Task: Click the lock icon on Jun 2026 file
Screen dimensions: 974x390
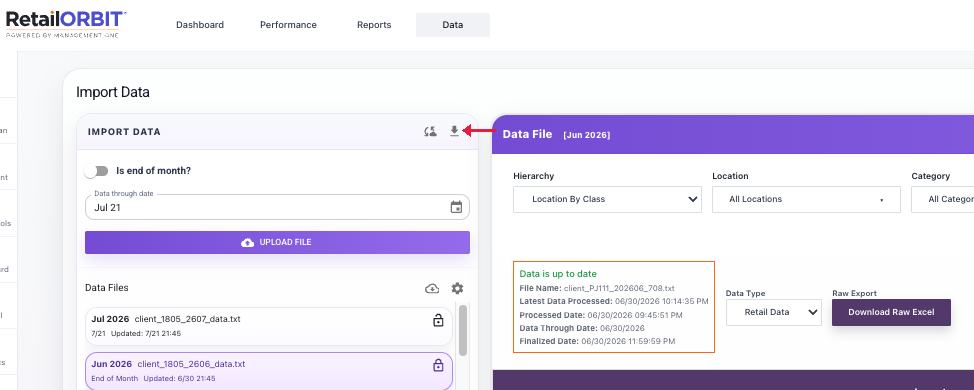Action: click(x=438, y=365)
